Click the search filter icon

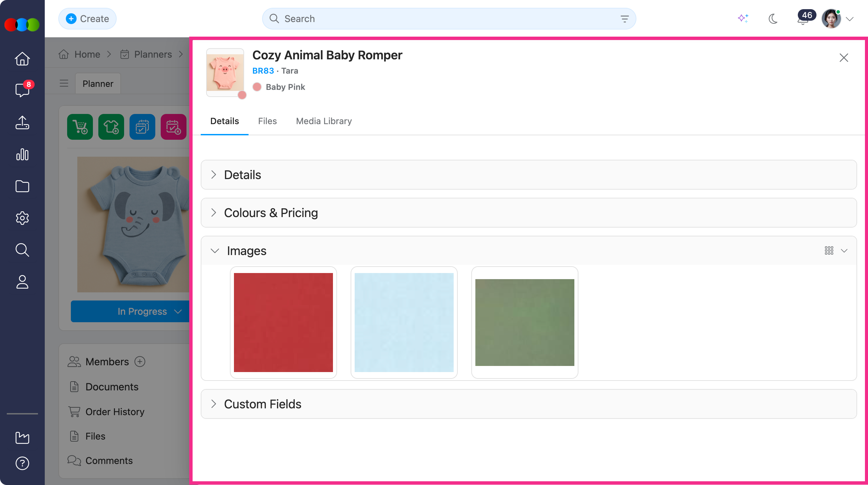625,19
